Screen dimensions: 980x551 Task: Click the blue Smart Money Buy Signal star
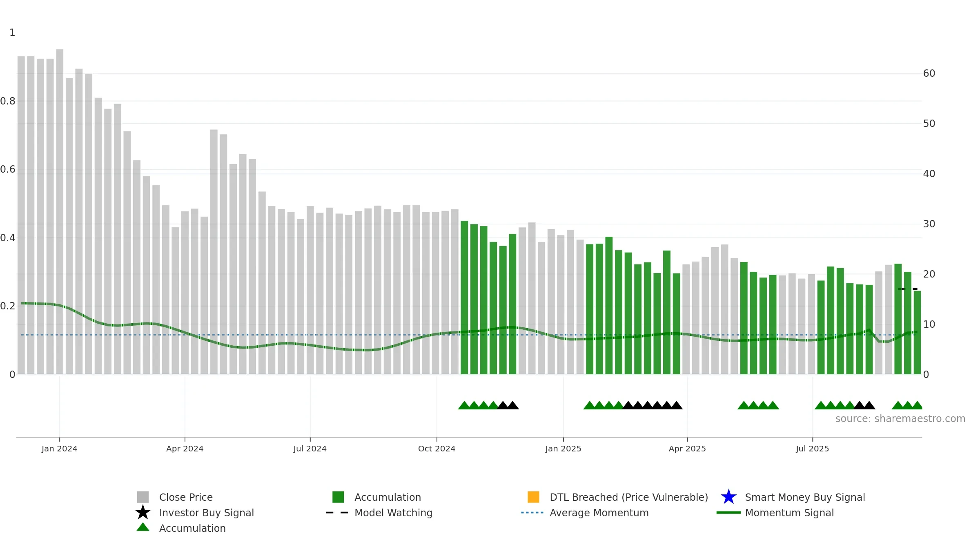coord(728,497)
